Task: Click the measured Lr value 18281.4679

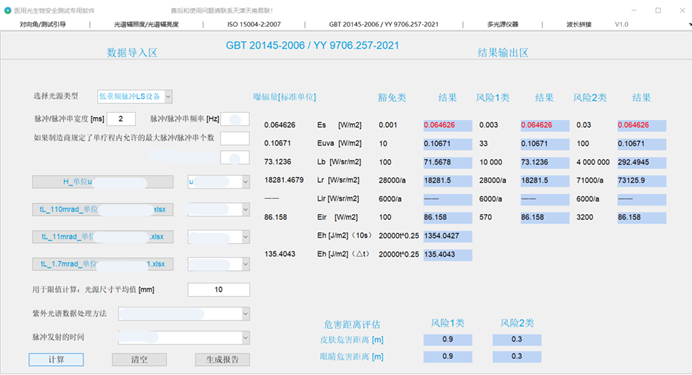Action: coord(284,180)
